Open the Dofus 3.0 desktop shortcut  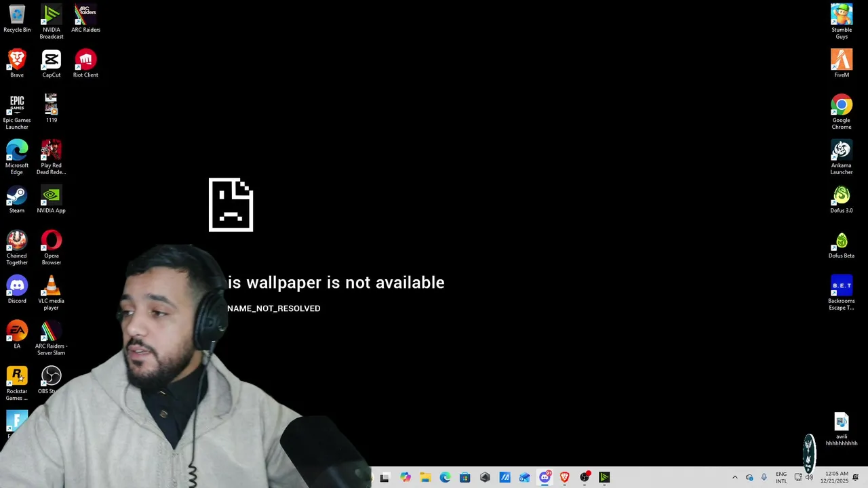point(842,200)
